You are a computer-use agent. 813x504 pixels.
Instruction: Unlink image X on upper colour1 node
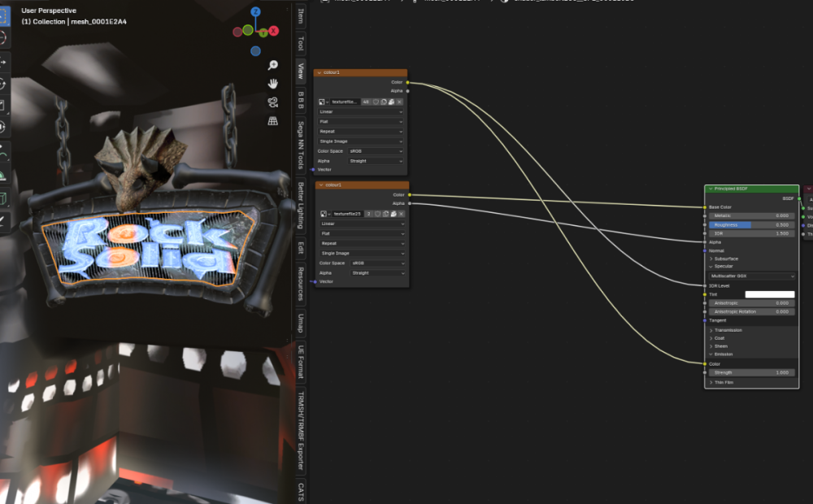click(399, 102)
